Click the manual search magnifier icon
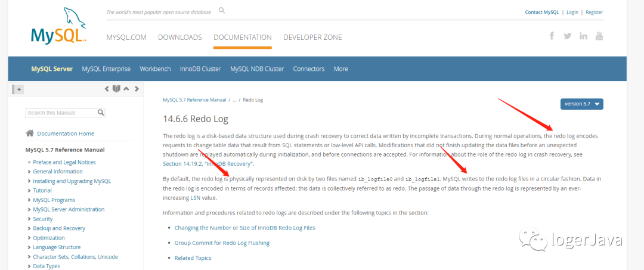644x270 pixels. pos(101,113)
